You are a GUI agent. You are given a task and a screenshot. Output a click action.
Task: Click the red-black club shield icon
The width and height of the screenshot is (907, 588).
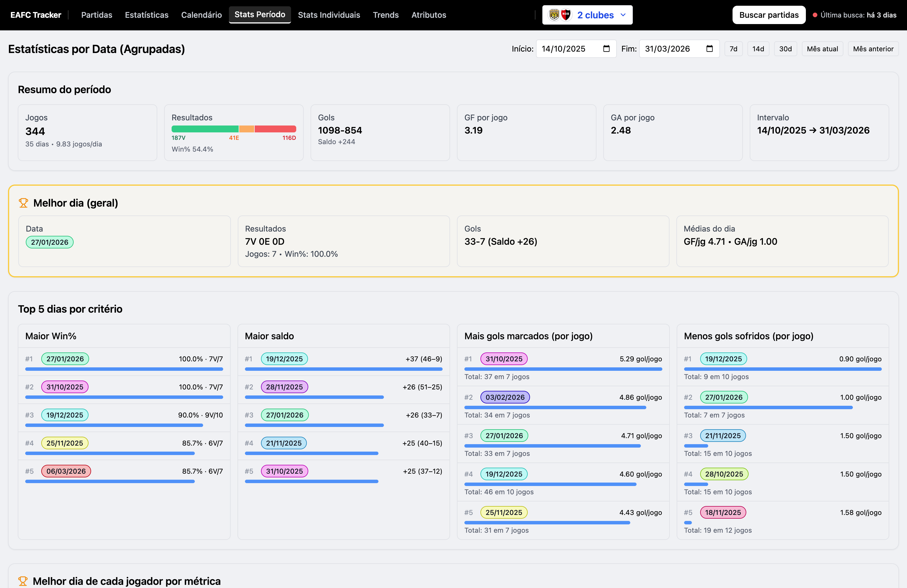(566, 15)
